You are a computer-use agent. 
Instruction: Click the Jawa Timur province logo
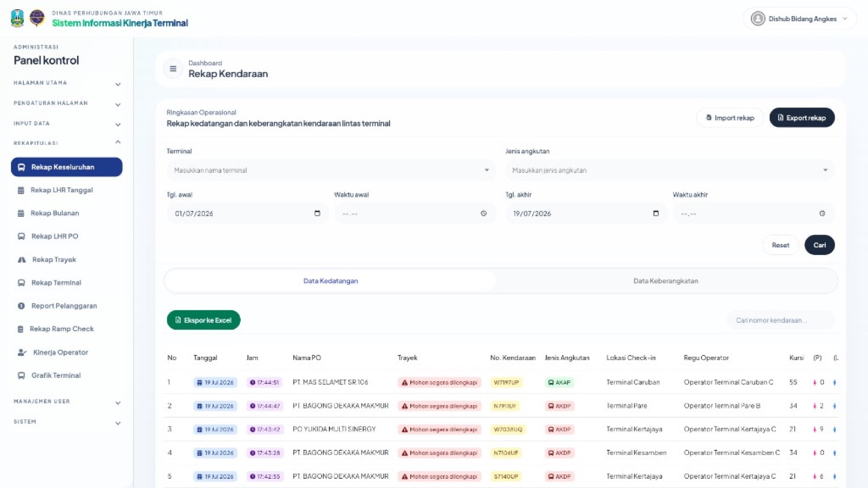[17, 18]
